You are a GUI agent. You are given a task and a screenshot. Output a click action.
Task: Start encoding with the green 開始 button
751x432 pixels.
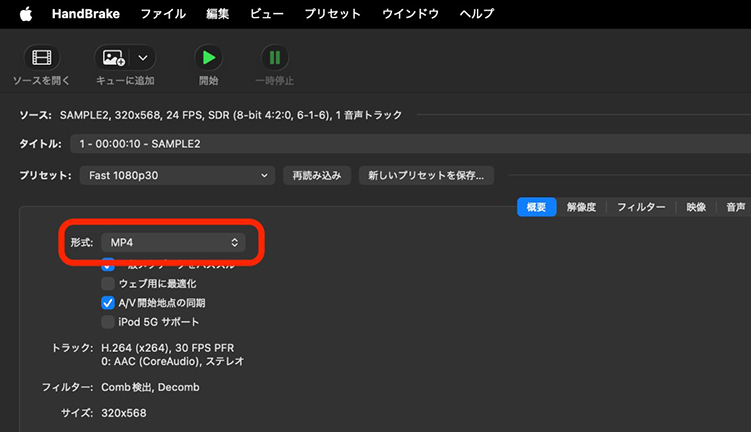(208, 58)
